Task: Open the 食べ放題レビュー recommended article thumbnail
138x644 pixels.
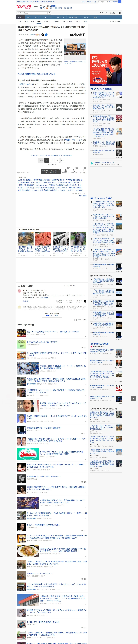Action: [x=26, y=239]
